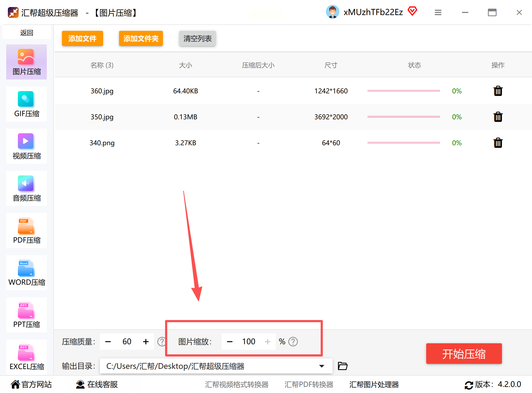Click help icon next to image scaling

[293, 342]
